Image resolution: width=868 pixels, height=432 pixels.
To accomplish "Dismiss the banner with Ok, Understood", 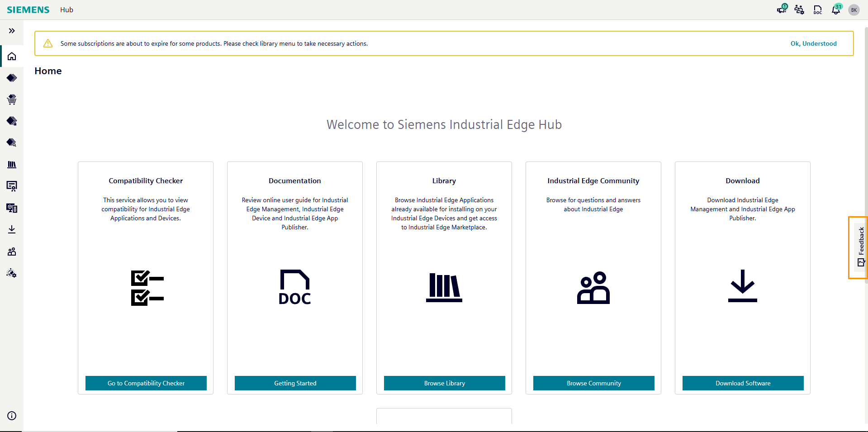I will [x=814, y=43].
